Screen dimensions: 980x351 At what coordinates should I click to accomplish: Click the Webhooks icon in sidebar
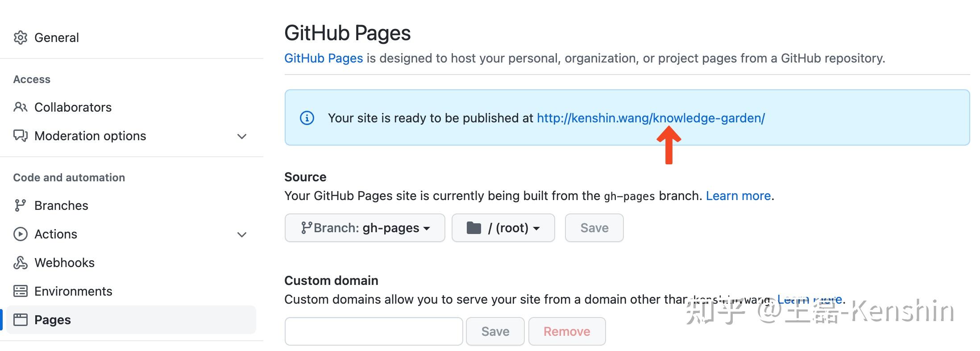tap(21, 263)
